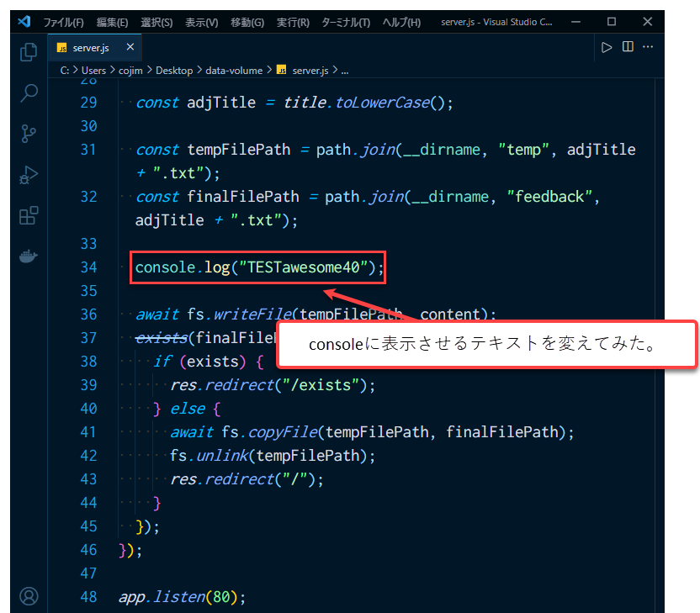Open the 実行(R) menu
Screen dimensions: 700x613
pyautogui.click(x=293, y=23)
